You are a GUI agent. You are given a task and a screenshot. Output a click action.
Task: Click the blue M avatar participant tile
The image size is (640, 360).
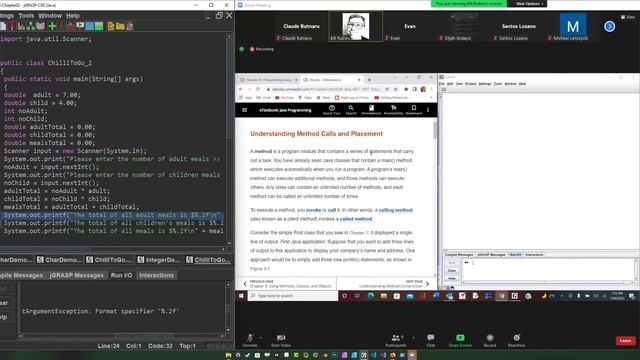point(573,27)
